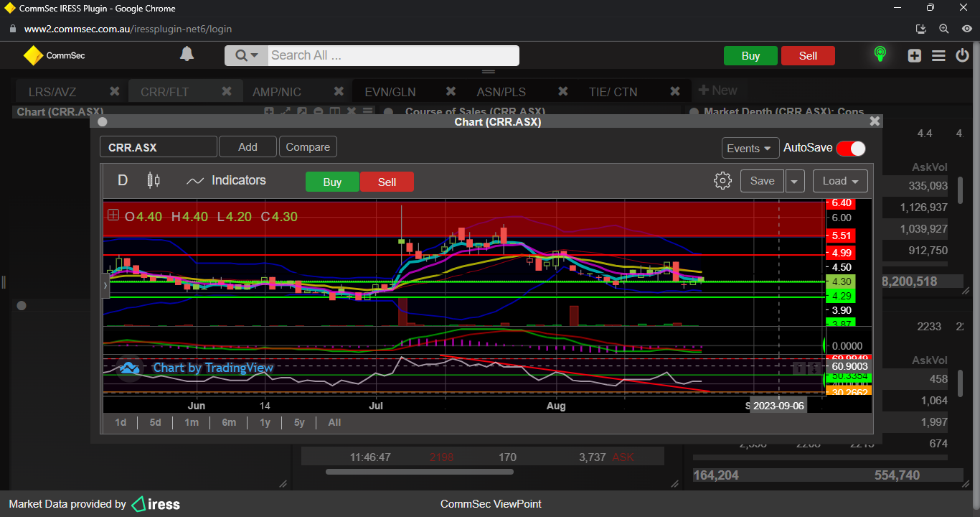The image size is (980, 517).
Task: Close the Chart (CRR.ASX) popup window
Action: [874, 121]
